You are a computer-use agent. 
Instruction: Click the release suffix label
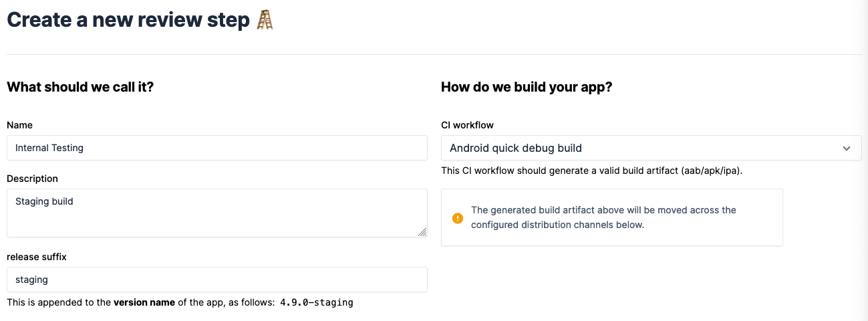pyautogui.click(x=37, y=257)
